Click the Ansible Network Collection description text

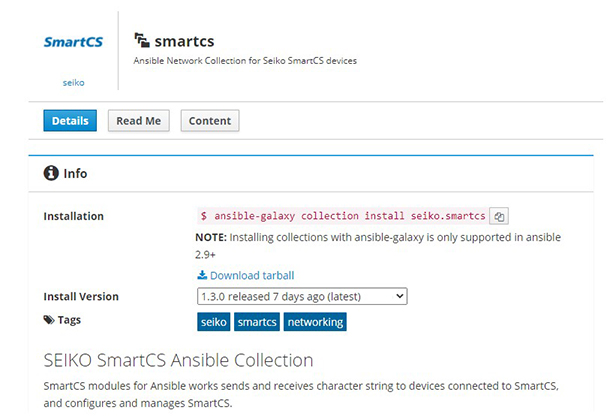point(245,61)
